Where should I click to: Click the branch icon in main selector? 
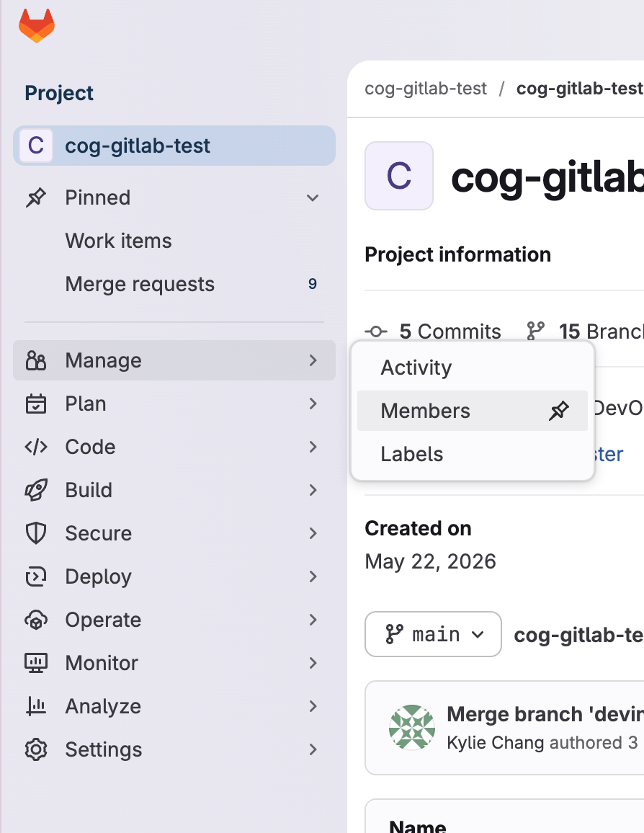394,634
